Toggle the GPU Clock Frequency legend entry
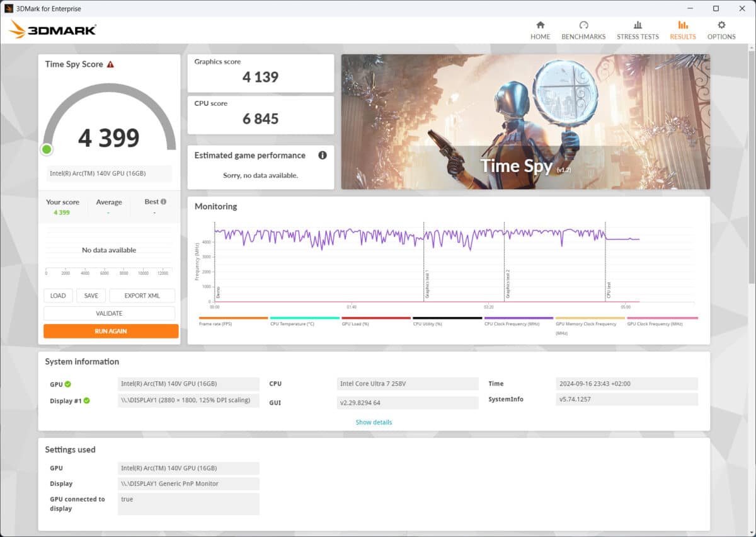The image size is (756, 537). pyautogui.click(x=662, y=321)
